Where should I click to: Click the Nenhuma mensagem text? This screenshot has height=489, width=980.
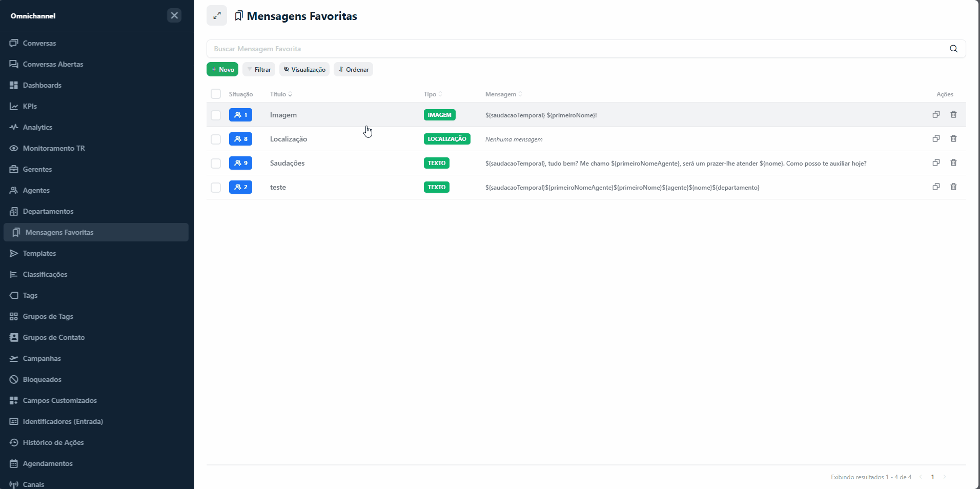(514, 139)
